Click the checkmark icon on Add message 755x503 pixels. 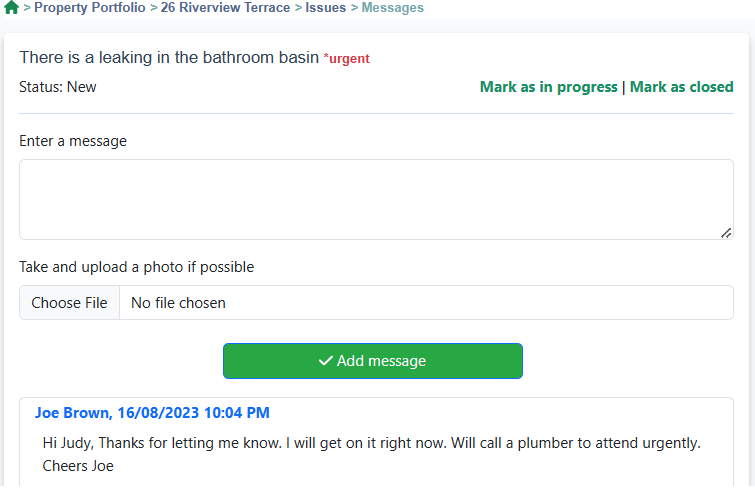click(x=325, y=361)
